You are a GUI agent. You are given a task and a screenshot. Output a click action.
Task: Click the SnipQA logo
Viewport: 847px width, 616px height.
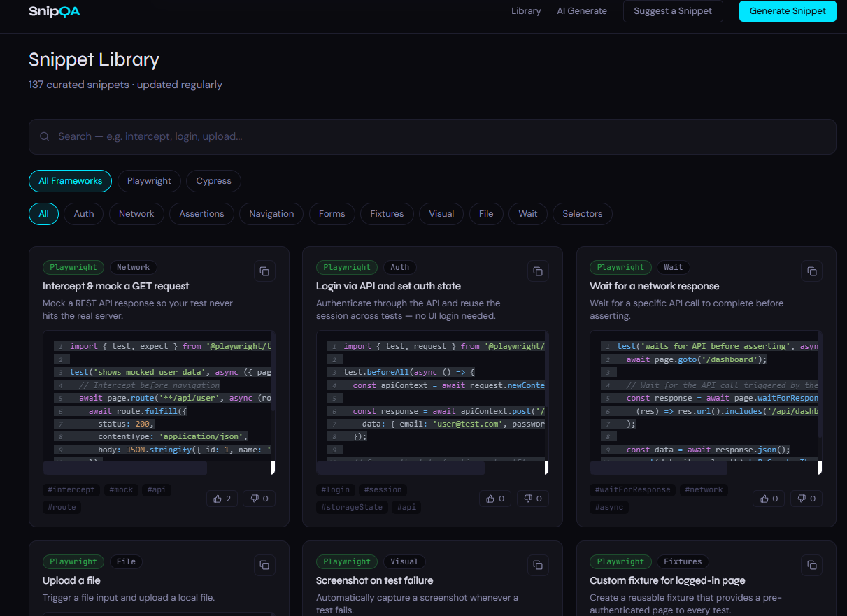click(54, 11)
